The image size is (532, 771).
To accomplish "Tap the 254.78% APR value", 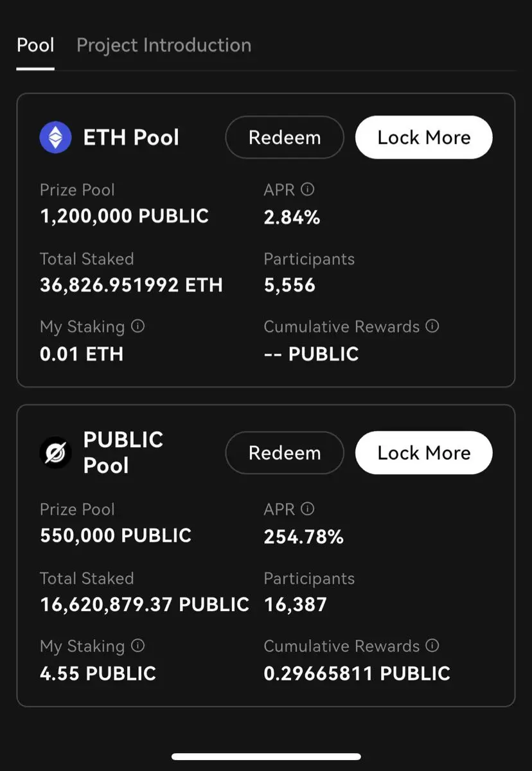I will (x=303, y=536).
